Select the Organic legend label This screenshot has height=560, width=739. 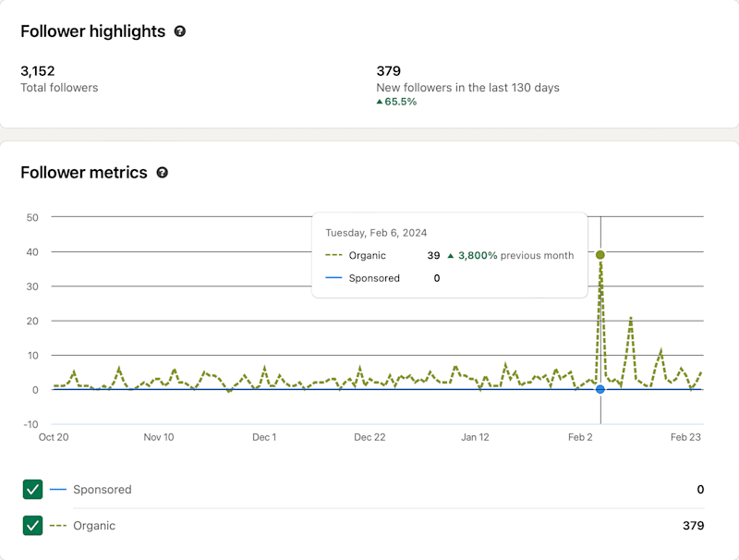(94, 526)
